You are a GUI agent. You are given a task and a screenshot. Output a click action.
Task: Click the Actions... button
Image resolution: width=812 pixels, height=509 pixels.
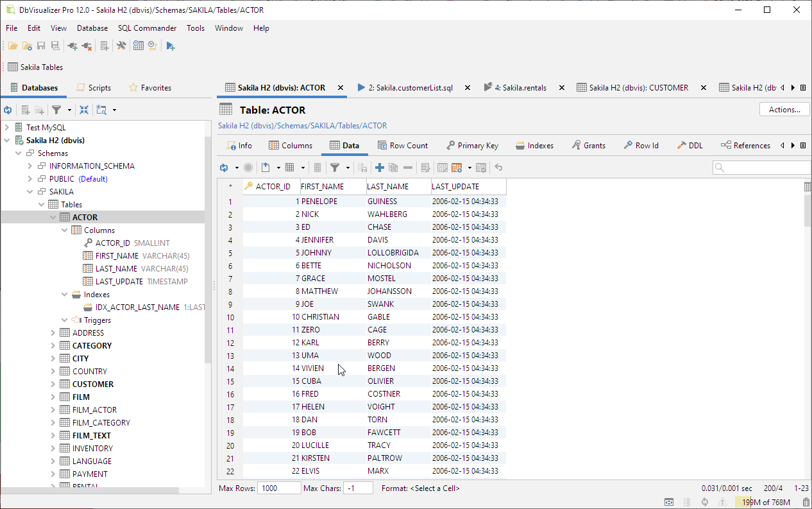(784, 110)
